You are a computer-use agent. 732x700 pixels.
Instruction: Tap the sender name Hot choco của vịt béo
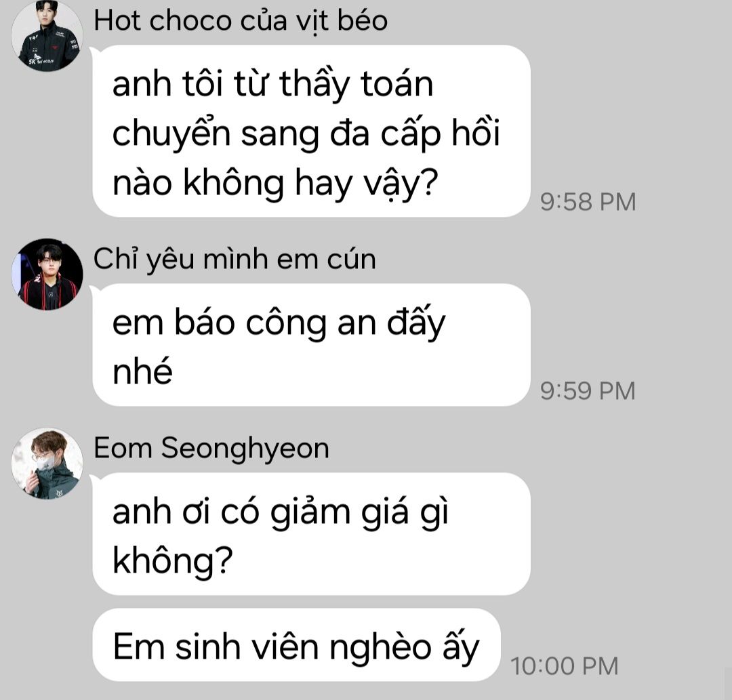(241, 22)
